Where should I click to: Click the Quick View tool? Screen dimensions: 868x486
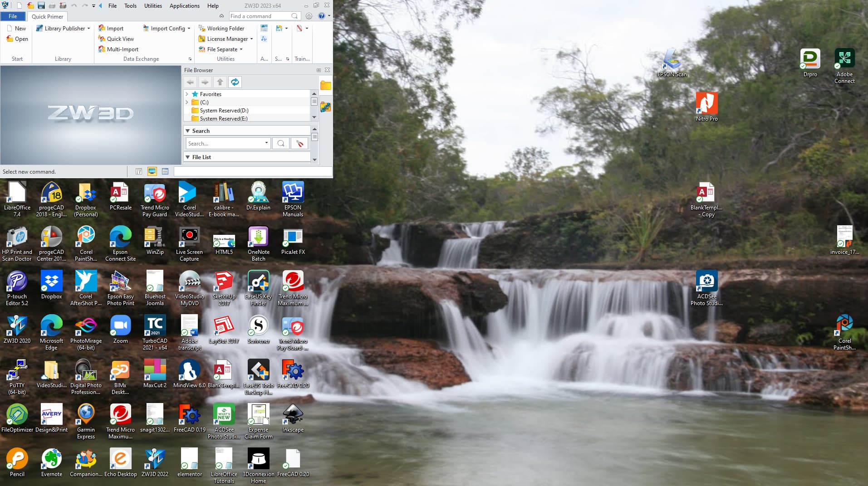coord(116,39)
